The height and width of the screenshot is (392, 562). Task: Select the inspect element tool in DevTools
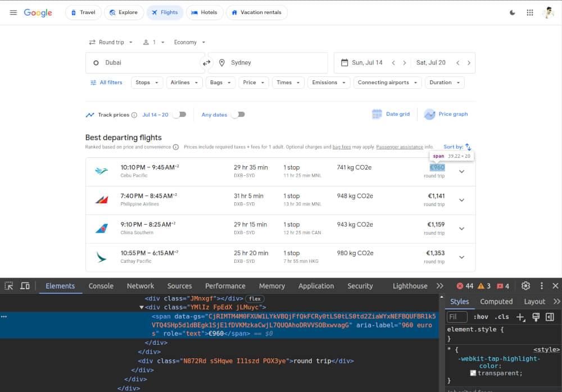(9, 286)
